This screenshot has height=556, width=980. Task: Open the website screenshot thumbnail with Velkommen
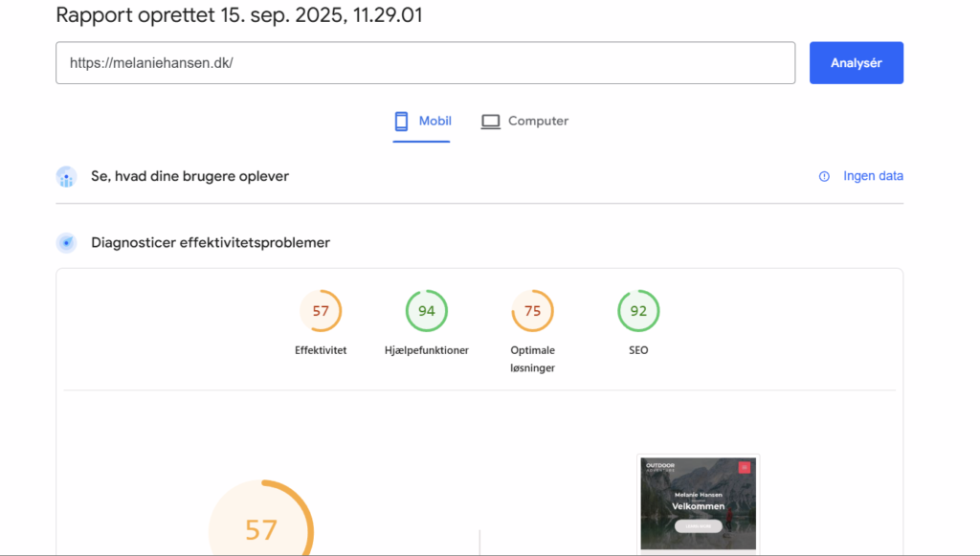pos(698,503)
